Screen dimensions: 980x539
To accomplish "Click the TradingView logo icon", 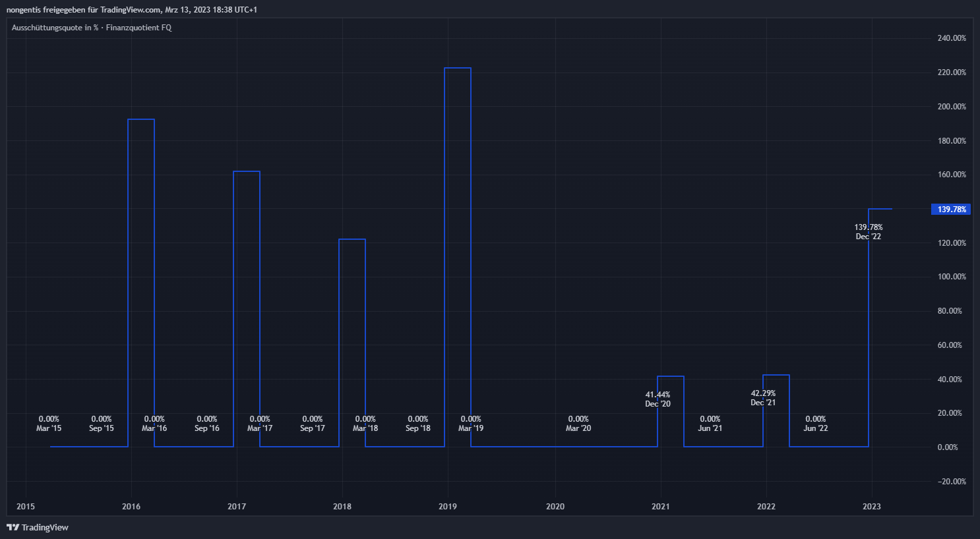I will (13, 527).
